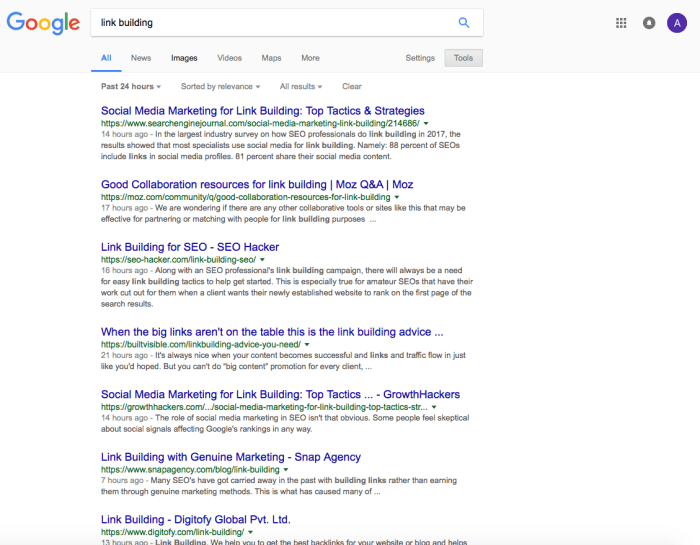Click the digitofy.com green URL text

[172, 532]
